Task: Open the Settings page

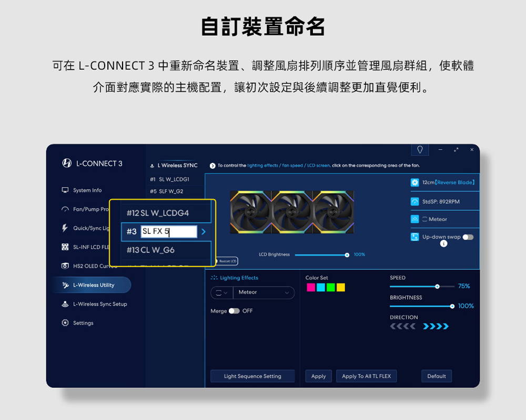Action: coord(83,323)
